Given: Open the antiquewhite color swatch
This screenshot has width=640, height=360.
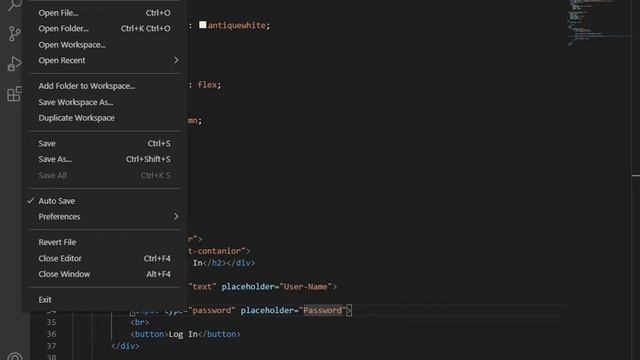Looking at the screenshot, I should tap(202, 25).
